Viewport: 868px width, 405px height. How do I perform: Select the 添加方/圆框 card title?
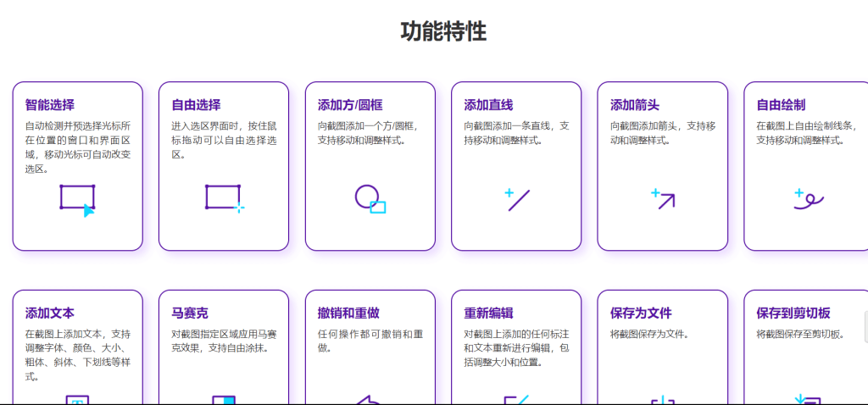pyautogui.click(x=350, y=105)
